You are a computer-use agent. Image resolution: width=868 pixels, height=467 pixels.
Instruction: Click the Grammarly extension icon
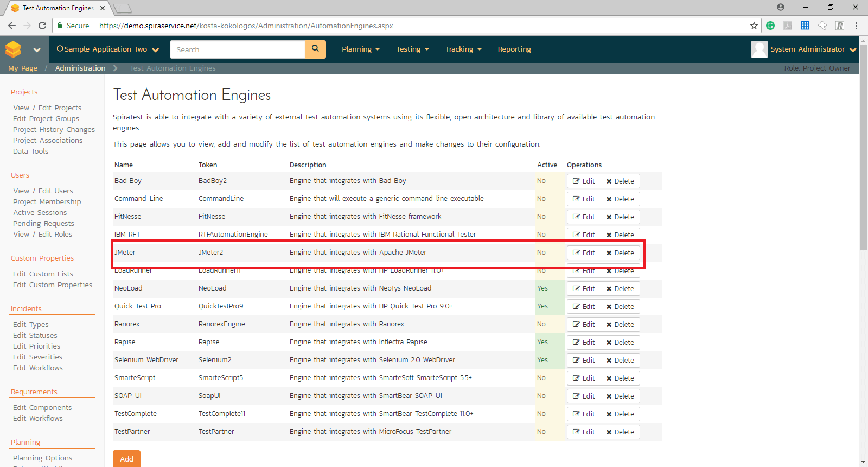click(770, 26)
